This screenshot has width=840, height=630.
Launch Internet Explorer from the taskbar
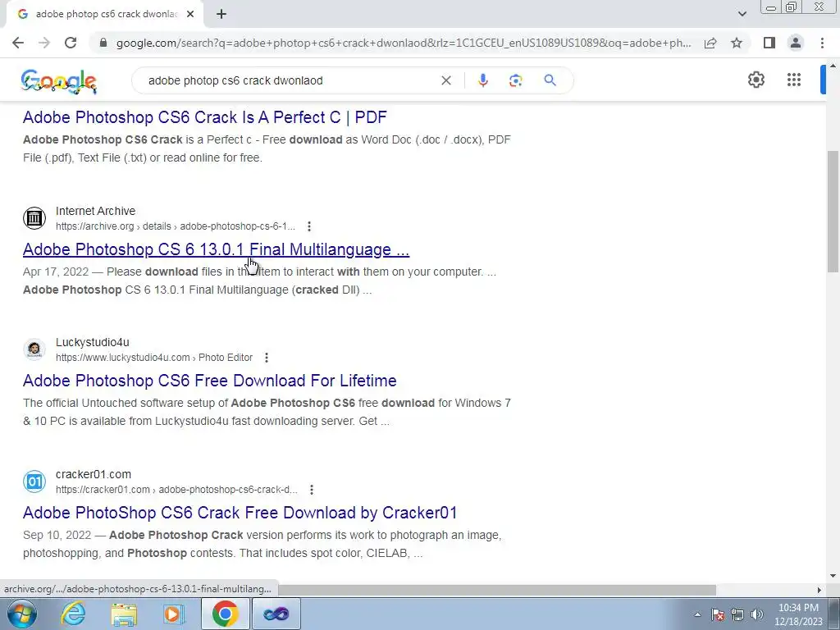coord(73,614)
